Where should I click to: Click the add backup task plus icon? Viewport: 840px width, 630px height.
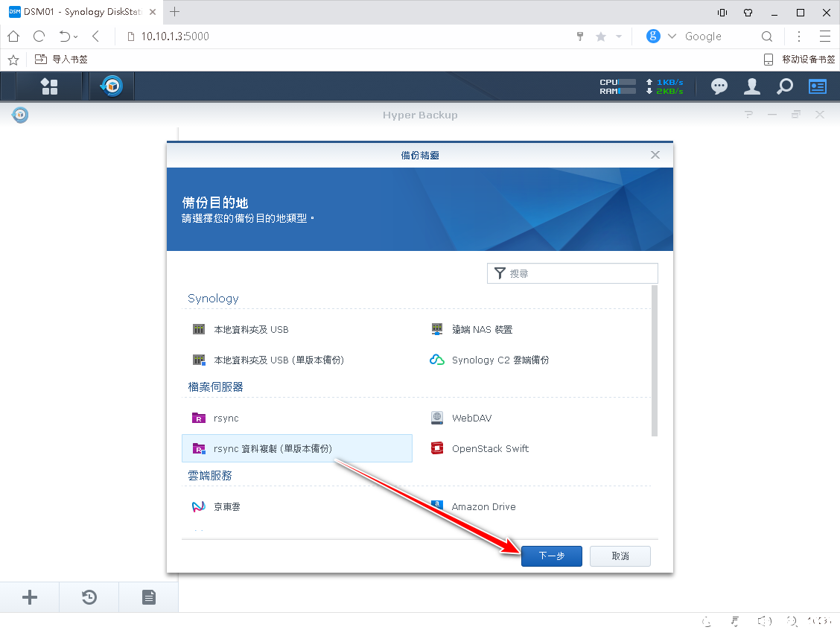coord(30,597)
